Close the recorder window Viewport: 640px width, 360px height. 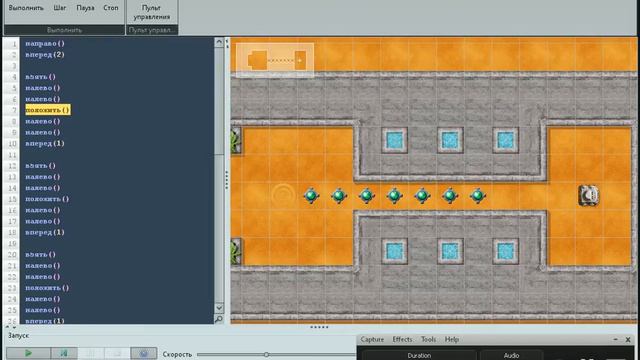(628, 339)
